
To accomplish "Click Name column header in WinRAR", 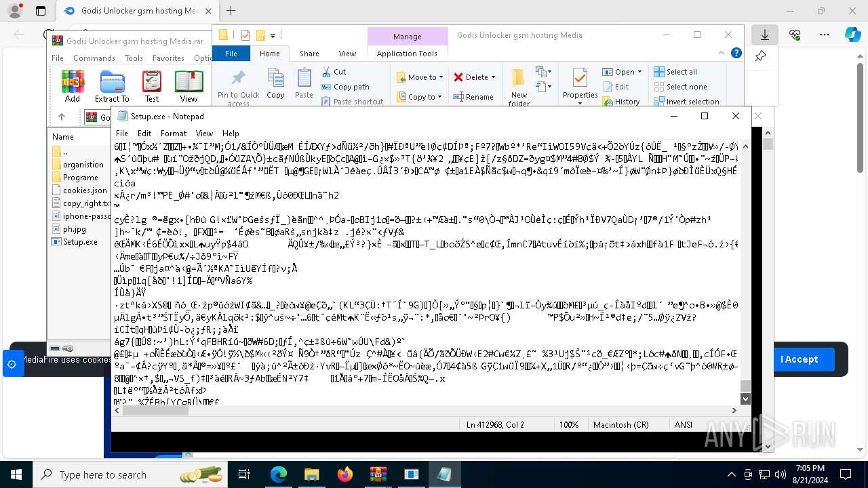I will click(x=63, y=137).
